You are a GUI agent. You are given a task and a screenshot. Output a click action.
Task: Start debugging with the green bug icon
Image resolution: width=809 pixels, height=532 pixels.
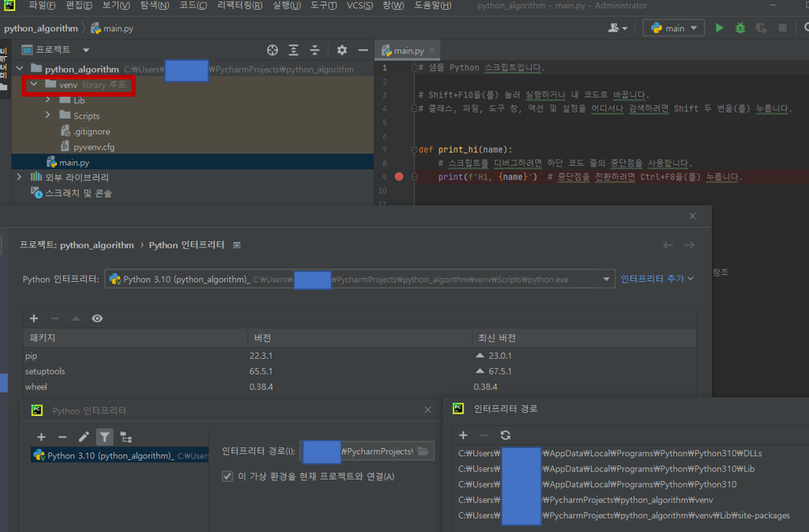point(740,28)
